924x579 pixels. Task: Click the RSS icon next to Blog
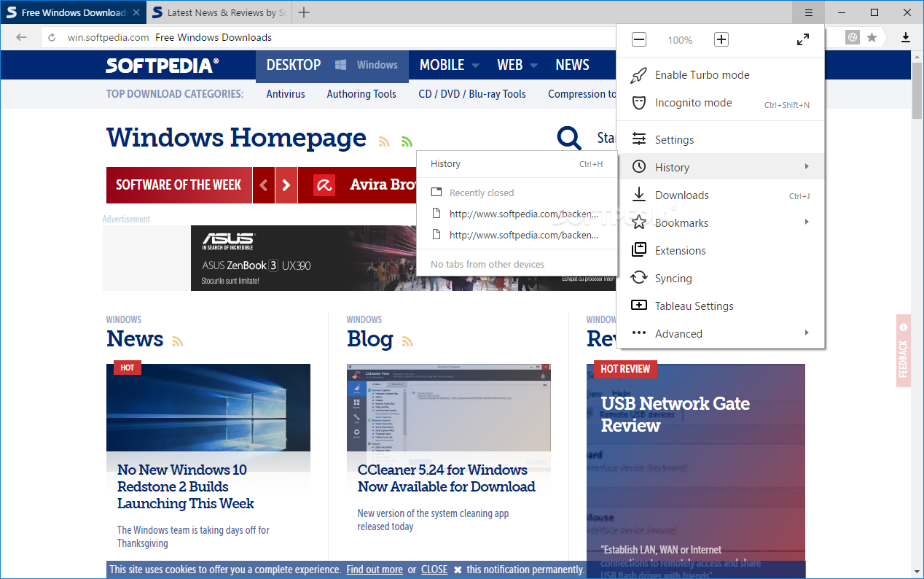click(407, 341)
